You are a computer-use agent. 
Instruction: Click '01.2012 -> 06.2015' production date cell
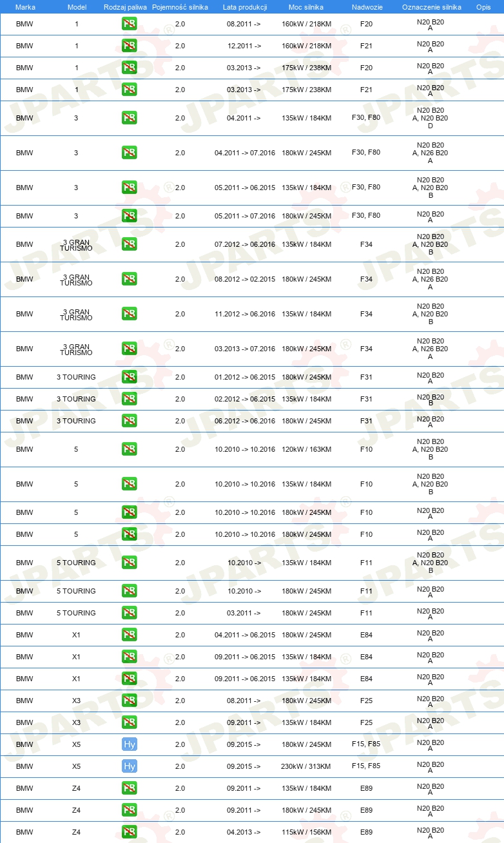[245, 377]
